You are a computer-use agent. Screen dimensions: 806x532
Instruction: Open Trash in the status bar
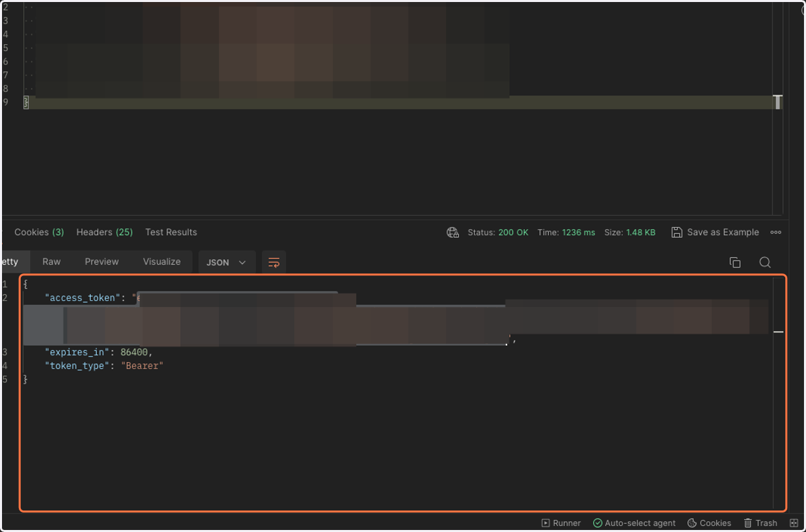point(760,523)
